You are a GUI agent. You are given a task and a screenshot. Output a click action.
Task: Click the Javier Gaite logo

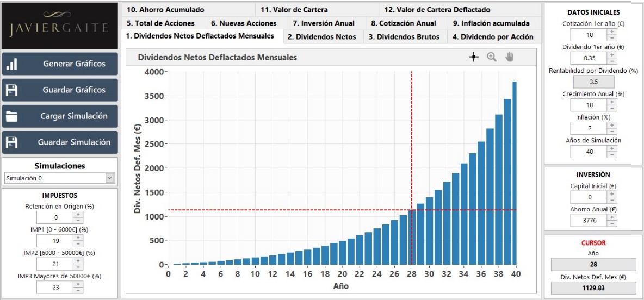click(59, 25)
